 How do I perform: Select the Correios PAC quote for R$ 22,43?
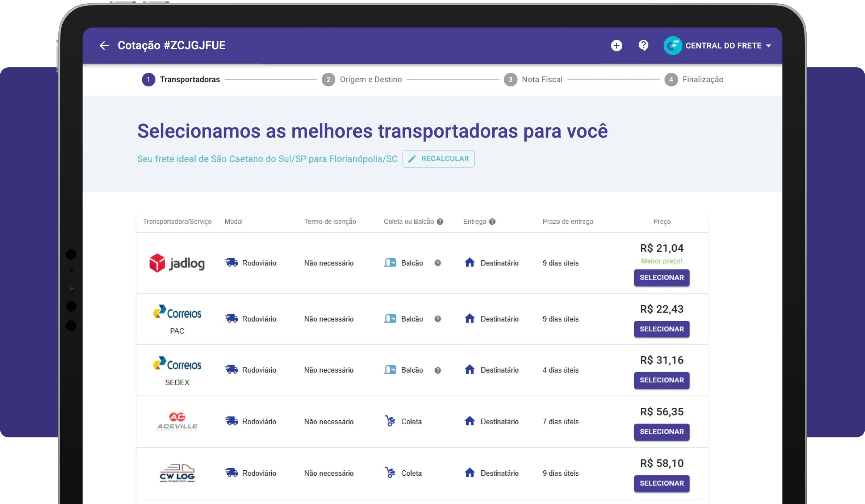tap(661, 329)
